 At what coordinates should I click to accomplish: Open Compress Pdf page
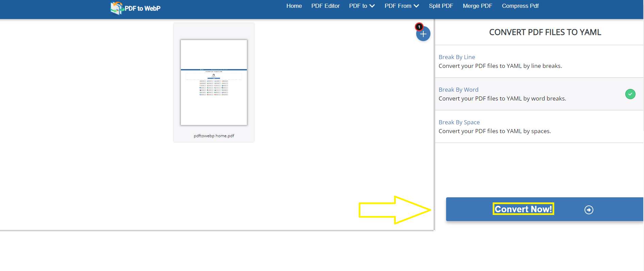coord(520,6)
